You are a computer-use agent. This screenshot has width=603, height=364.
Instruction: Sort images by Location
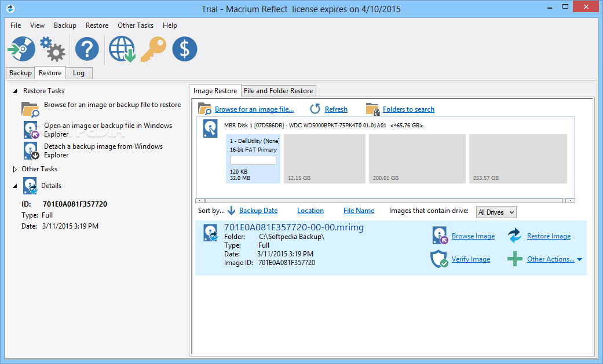click(310, 211)
